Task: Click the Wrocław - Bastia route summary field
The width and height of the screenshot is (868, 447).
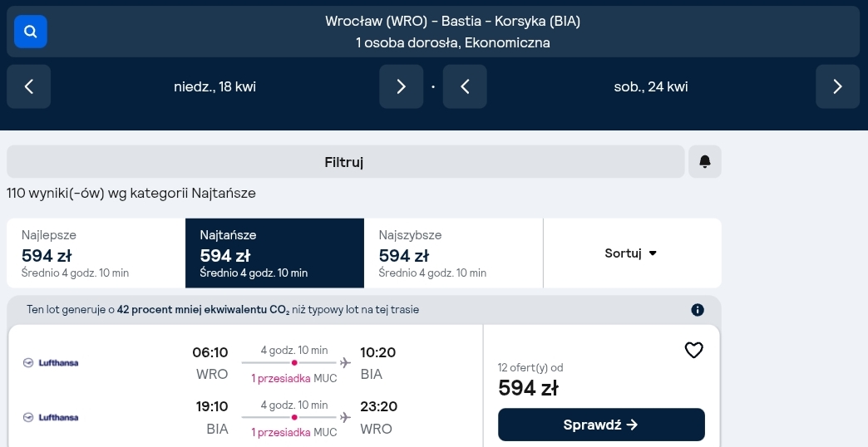Action: 433,32
